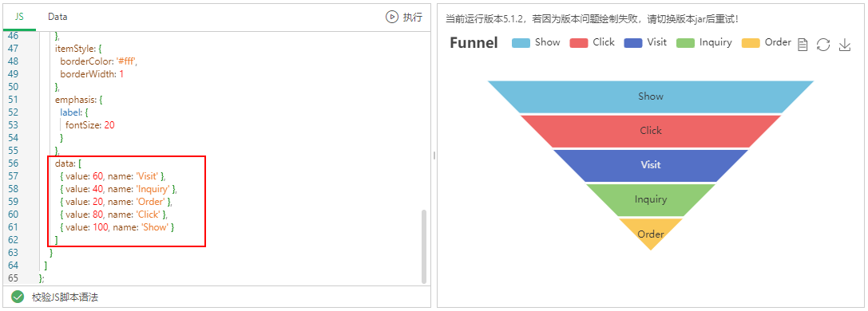
Task: Open the data view document icon
Action: click(x=803, y=45)
